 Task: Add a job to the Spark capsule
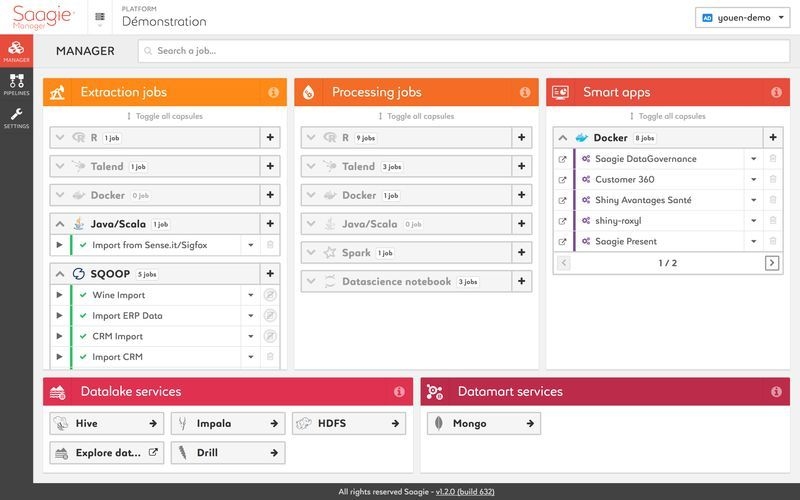(521, 253)
